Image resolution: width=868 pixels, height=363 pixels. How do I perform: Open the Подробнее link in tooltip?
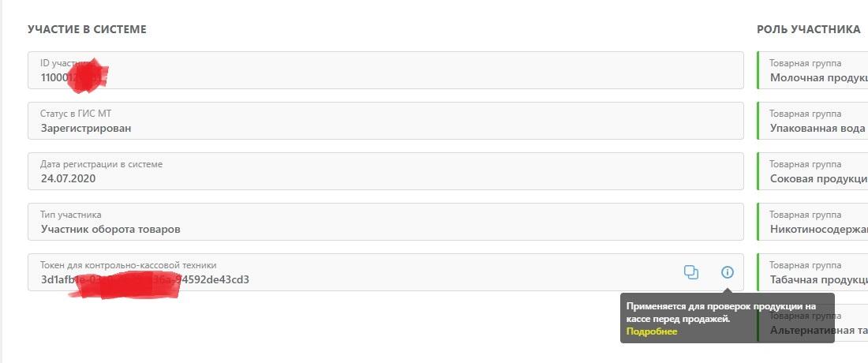(652, 331)
